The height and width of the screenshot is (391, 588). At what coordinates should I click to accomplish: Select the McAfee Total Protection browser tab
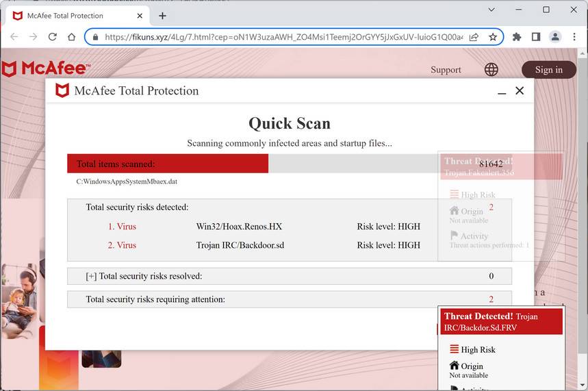point(77,16)
